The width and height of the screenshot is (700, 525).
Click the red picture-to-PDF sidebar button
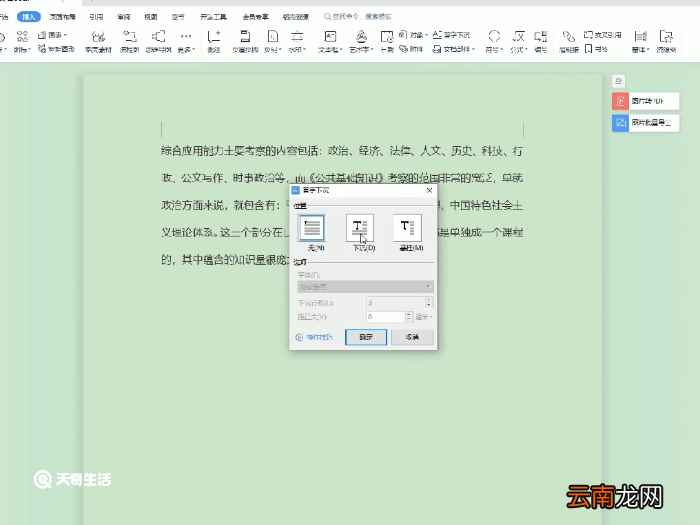click(x=646, y=101)
